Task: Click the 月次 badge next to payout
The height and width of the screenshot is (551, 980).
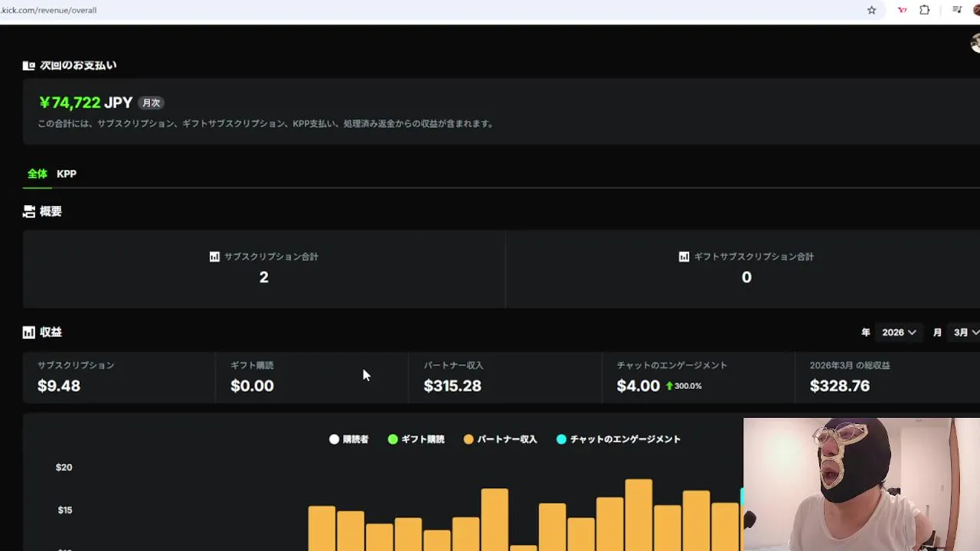Action: (151, 103)
